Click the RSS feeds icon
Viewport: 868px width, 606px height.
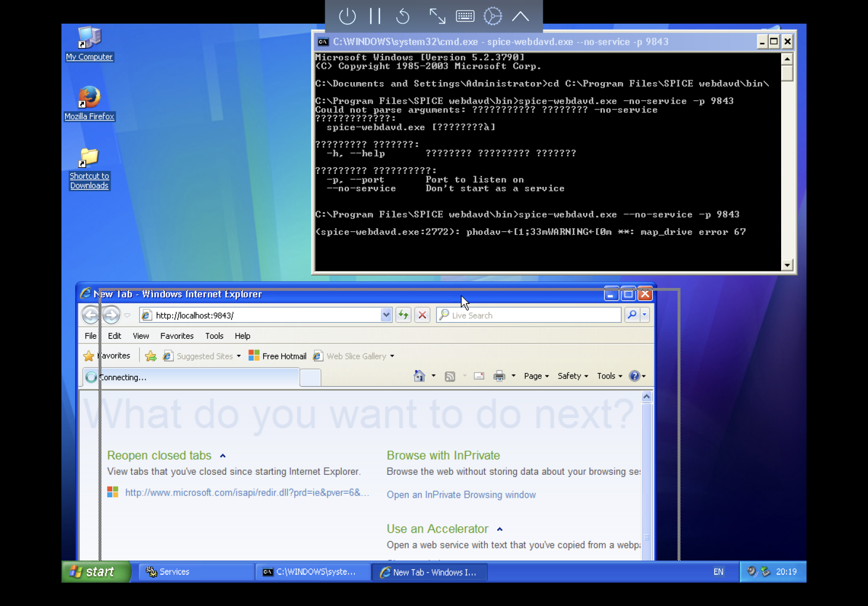[x=450, y=376]
